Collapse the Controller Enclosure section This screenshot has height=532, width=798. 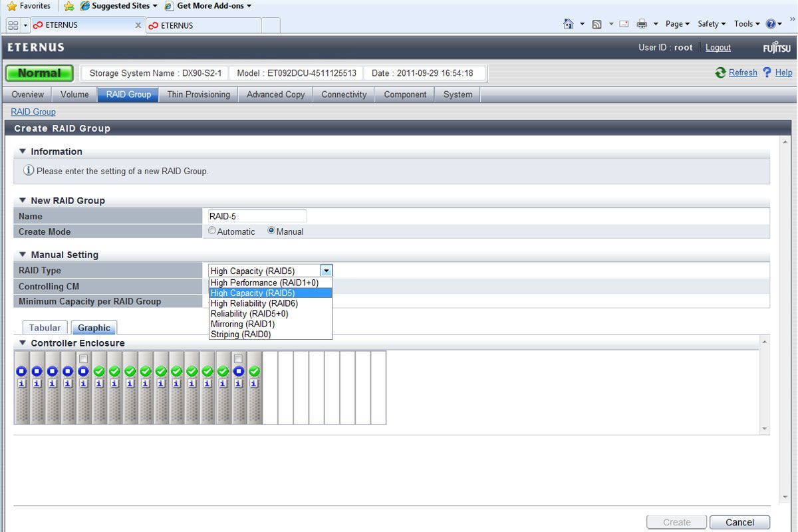(23, 342)
